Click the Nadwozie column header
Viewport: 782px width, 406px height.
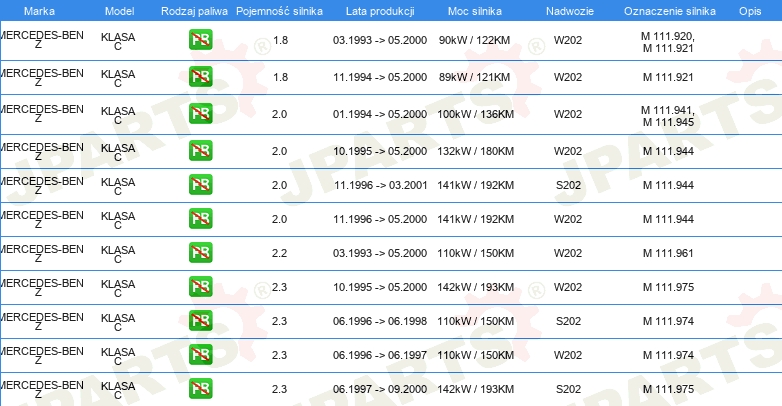pyautogui.click(x=570, y=11)
